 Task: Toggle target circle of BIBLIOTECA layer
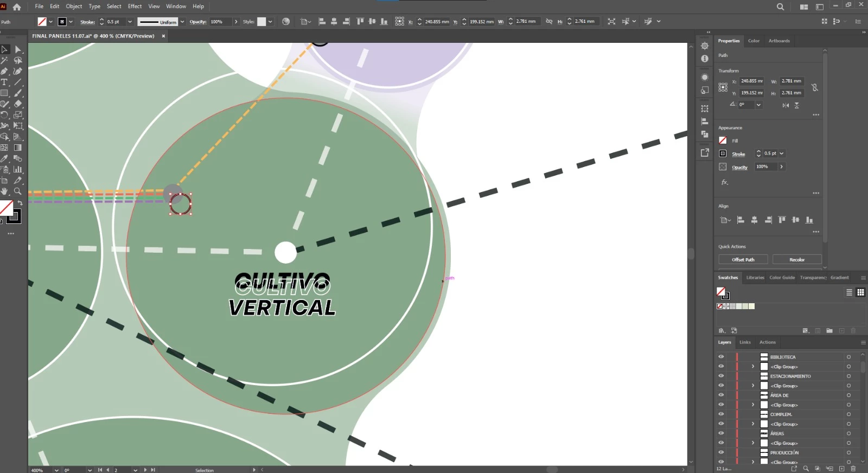click(x=848, y=357)
